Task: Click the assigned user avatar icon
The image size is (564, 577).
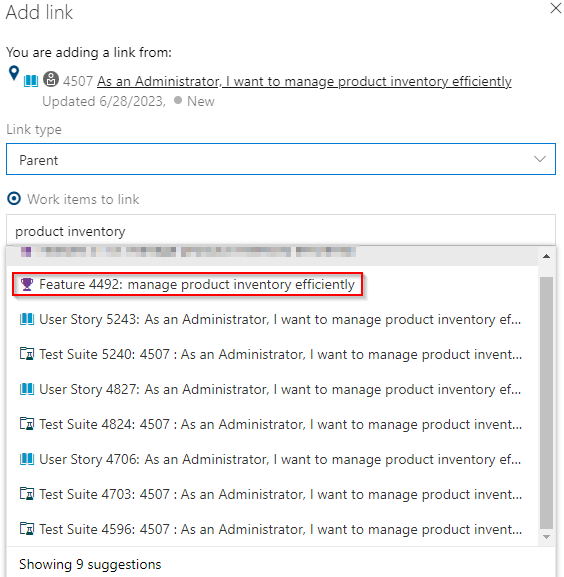Action: tap(51, 79)
